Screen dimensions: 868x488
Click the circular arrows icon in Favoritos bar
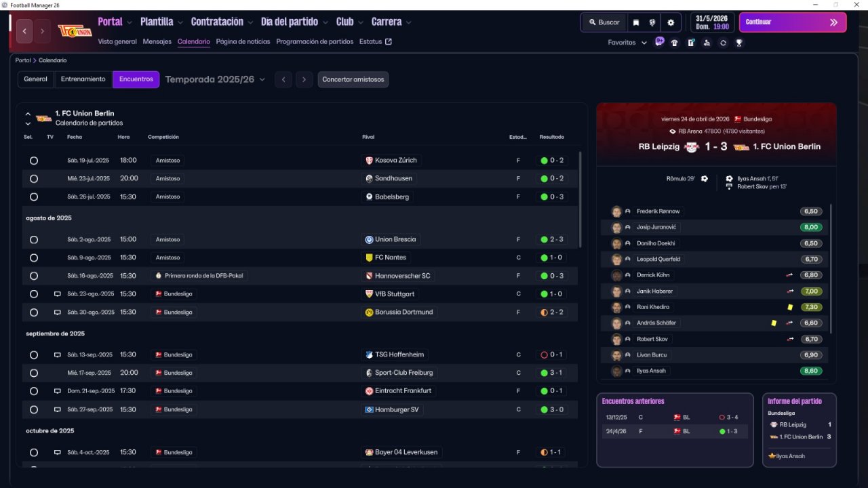[723, 43]
